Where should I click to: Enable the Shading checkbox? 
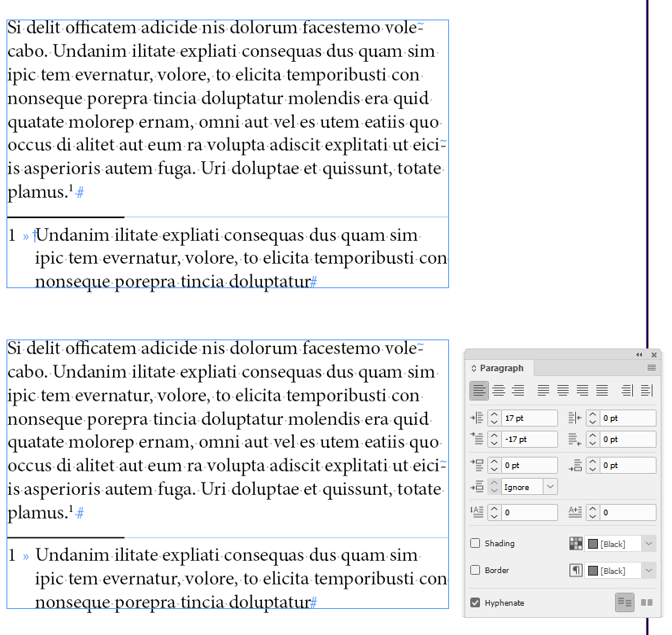[x=473, y=543]
